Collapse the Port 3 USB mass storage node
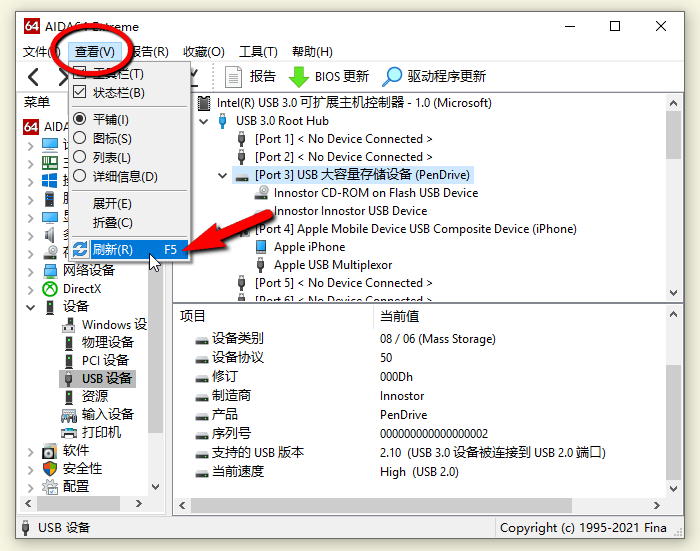The height and width of the screenshot is (551, 700). (x=223, y=175)
